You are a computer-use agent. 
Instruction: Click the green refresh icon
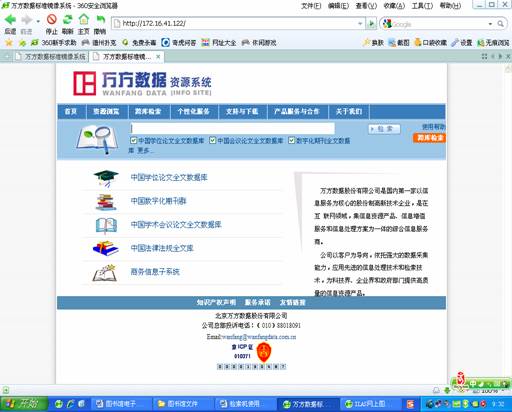click(68, 19)
